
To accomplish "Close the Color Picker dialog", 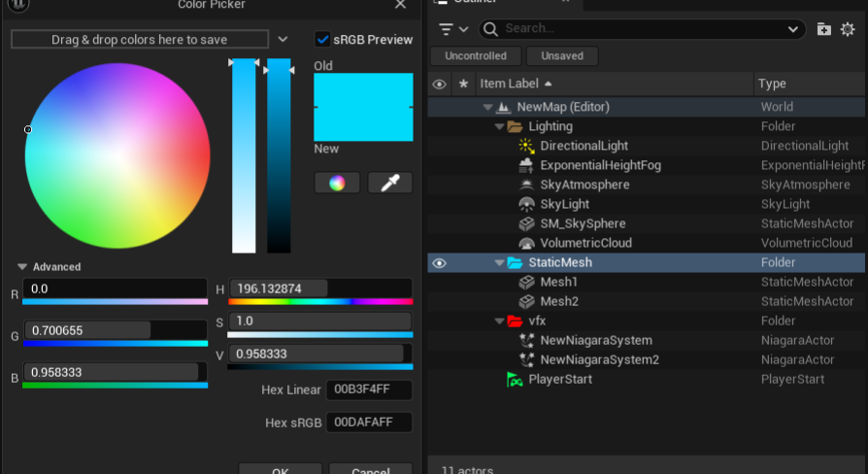I will [401, 5].
